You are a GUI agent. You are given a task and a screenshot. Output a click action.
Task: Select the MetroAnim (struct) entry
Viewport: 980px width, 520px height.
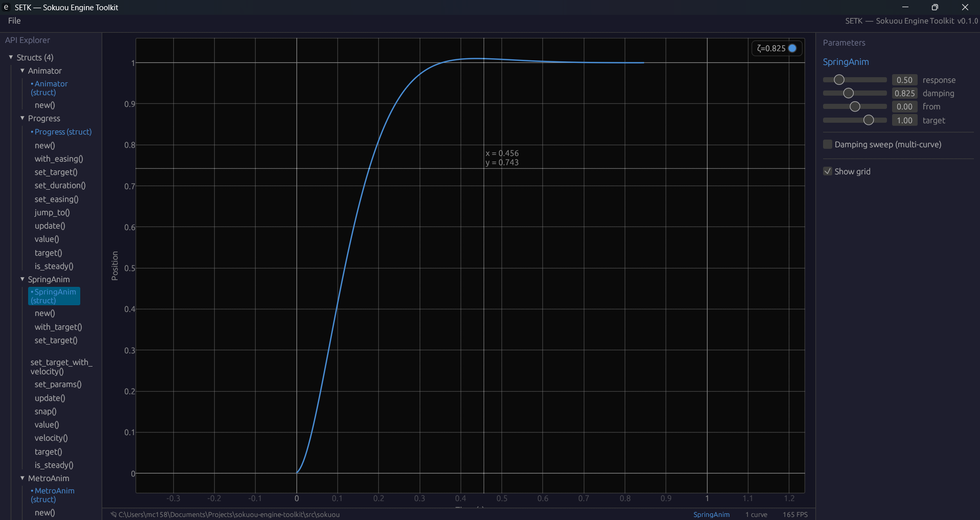53,495
